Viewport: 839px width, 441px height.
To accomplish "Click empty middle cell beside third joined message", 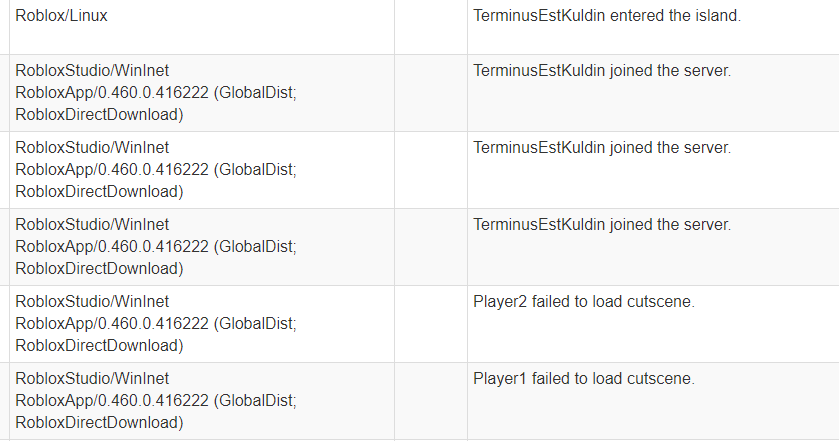I will pyautogui.click(x=430, y=247).
